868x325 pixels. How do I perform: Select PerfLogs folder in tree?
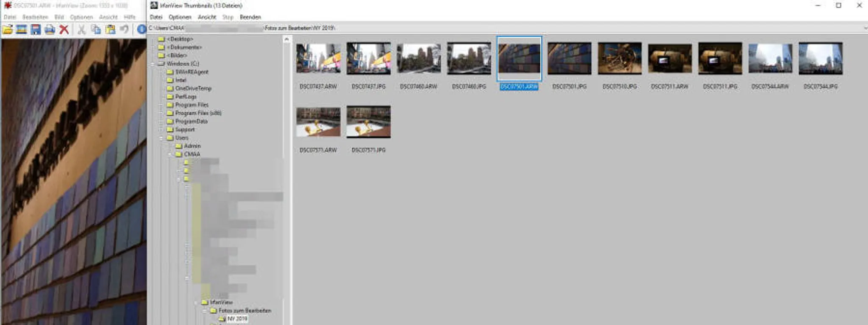186,97
